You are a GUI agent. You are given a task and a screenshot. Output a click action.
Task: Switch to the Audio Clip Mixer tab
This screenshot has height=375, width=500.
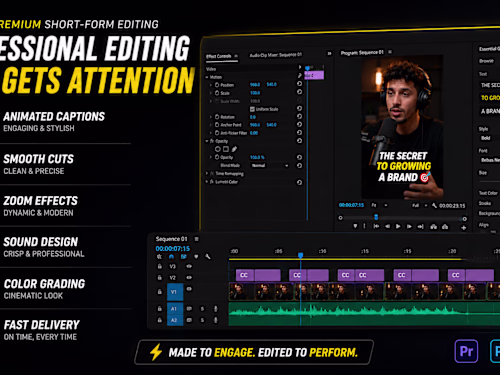point(276,55)
